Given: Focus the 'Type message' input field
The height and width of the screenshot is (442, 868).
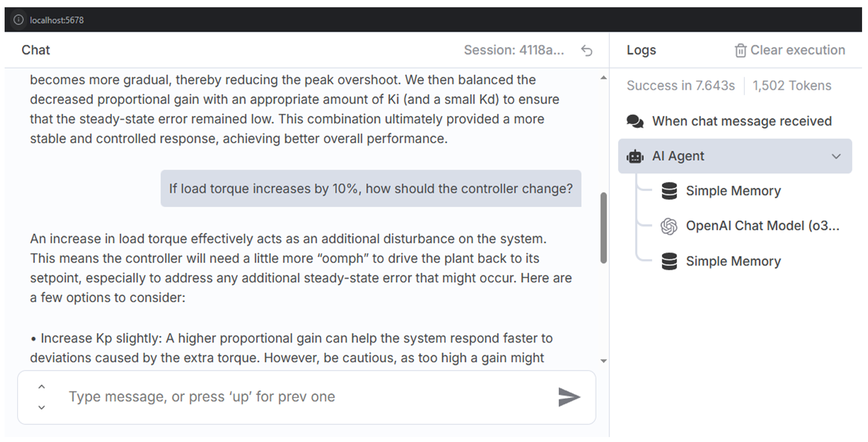Looking at the screenshot, I should point(303,397).
